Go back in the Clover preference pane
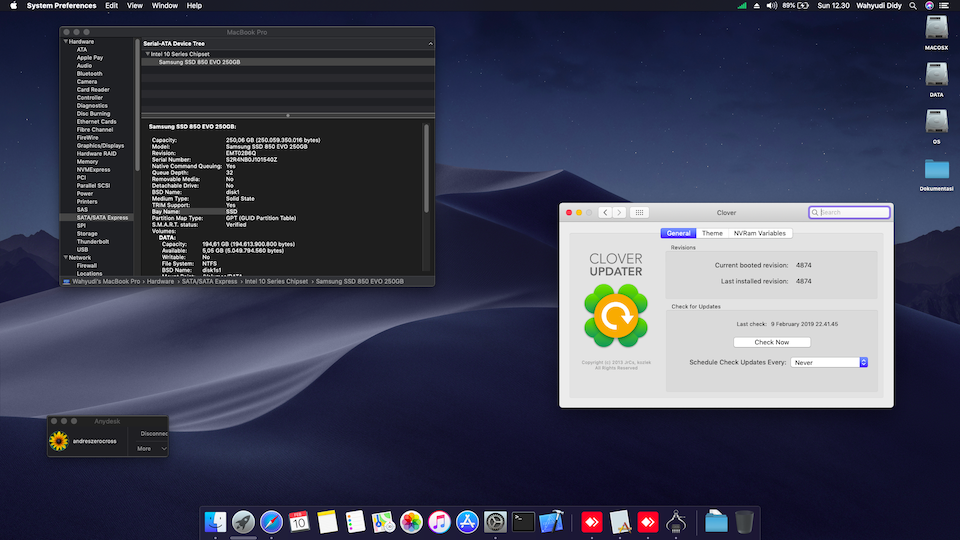The width and height of the screenshot is (960, 540). [x=605, y=212]
